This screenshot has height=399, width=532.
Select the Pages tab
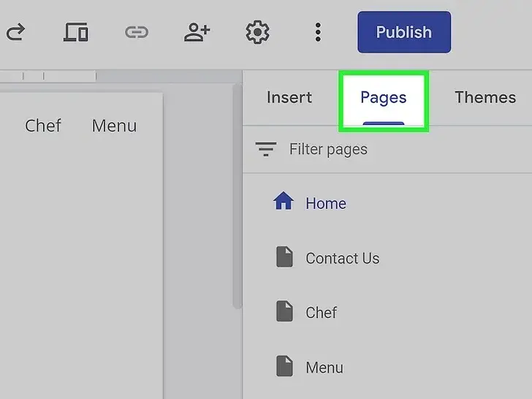(x=383, y=98)
